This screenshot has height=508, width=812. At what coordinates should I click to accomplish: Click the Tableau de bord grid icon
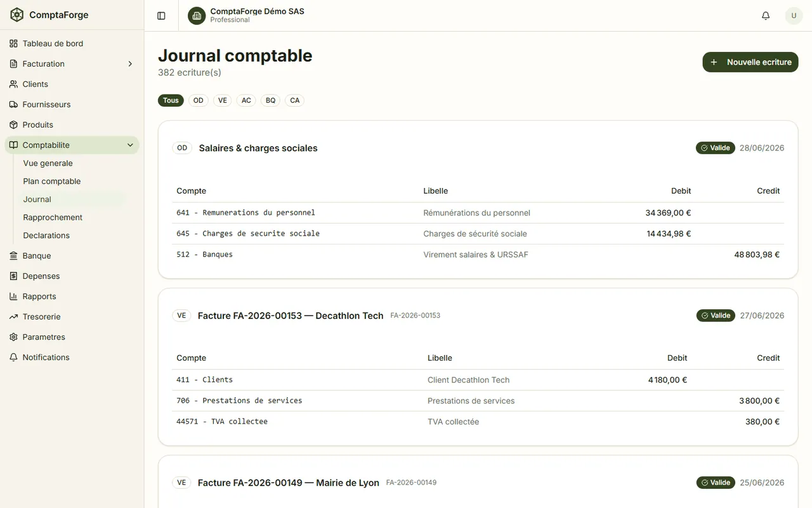(14, 44)
